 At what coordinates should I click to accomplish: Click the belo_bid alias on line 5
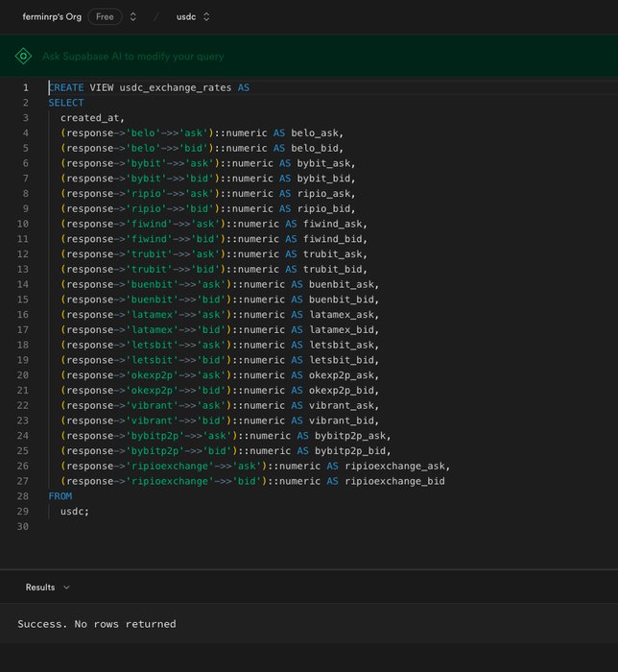point(315,148)
